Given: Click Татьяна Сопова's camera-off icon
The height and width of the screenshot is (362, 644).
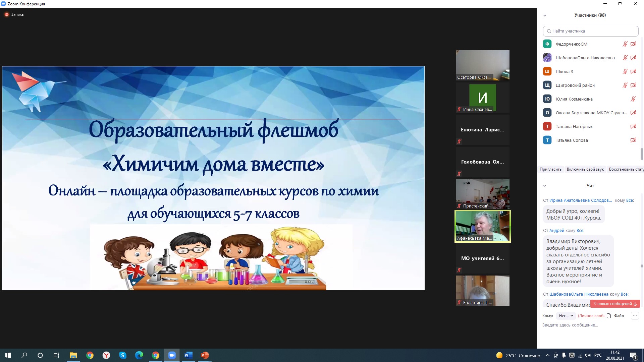Looking at the screenshot, I should coord(633,140).
